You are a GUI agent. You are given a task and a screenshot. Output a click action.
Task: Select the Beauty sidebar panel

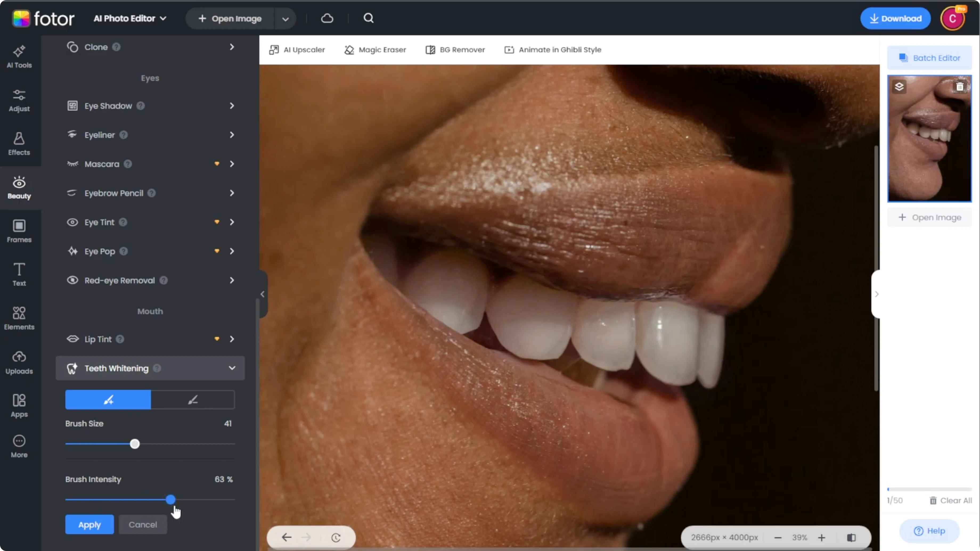coord(19,188)
